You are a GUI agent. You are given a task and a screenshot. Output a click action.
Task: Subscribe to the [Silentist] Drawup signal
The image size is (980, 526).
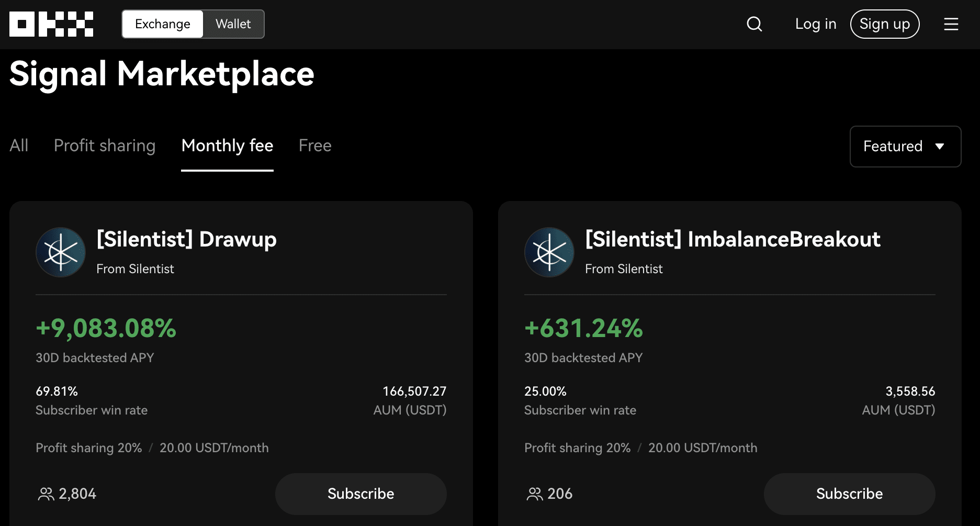361,494
